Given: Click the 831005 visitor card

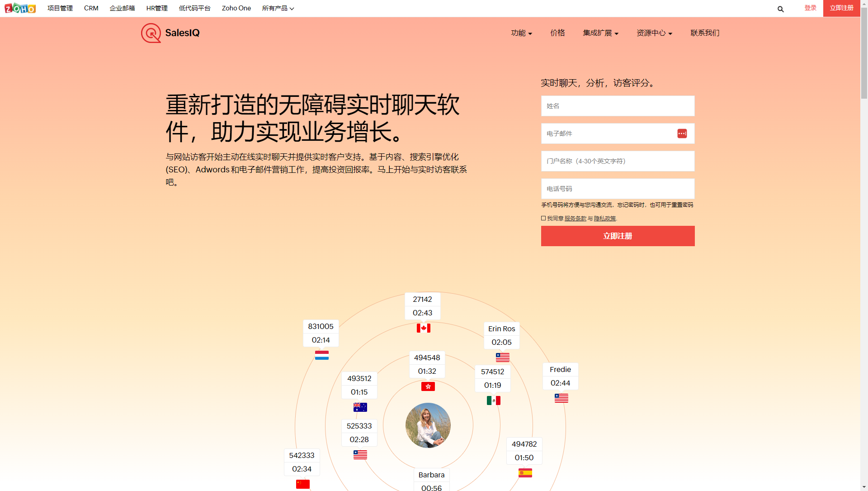Looking at the screenshot, I should tap(321, 333).
